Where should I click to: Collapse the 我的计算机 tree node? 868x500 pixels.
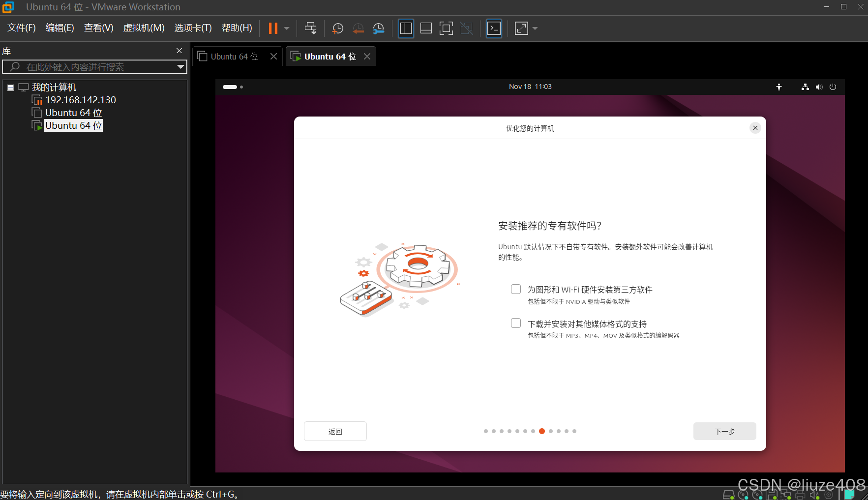tap(10, 88)
